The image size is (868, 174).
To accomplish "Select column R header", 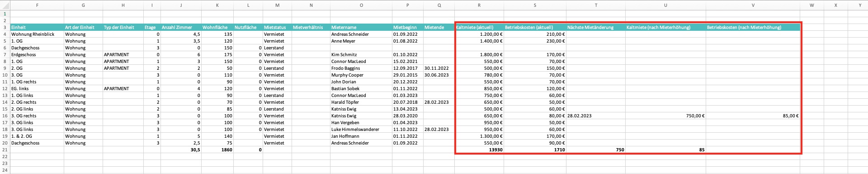I will pos(479,5).
